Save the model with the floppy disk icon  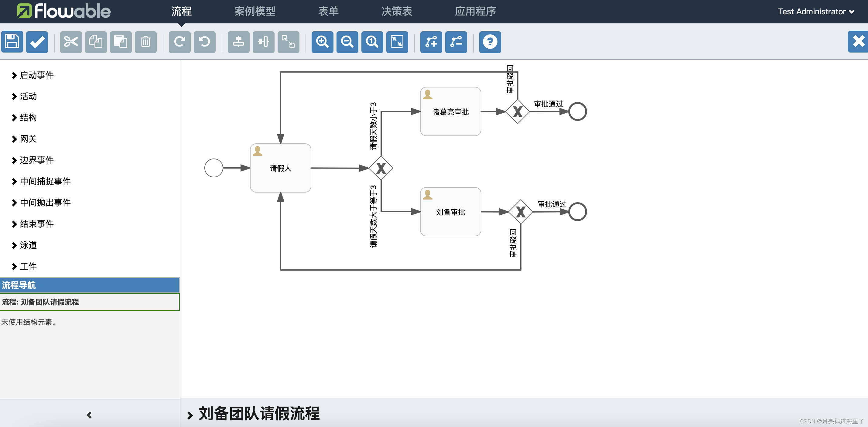coord(12,42)
